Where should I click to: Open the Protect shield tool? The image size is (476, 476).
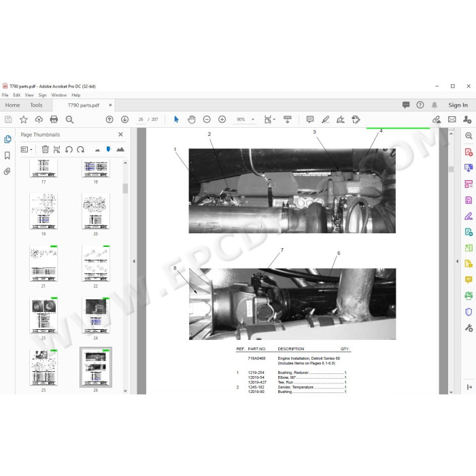pos(469,312)
